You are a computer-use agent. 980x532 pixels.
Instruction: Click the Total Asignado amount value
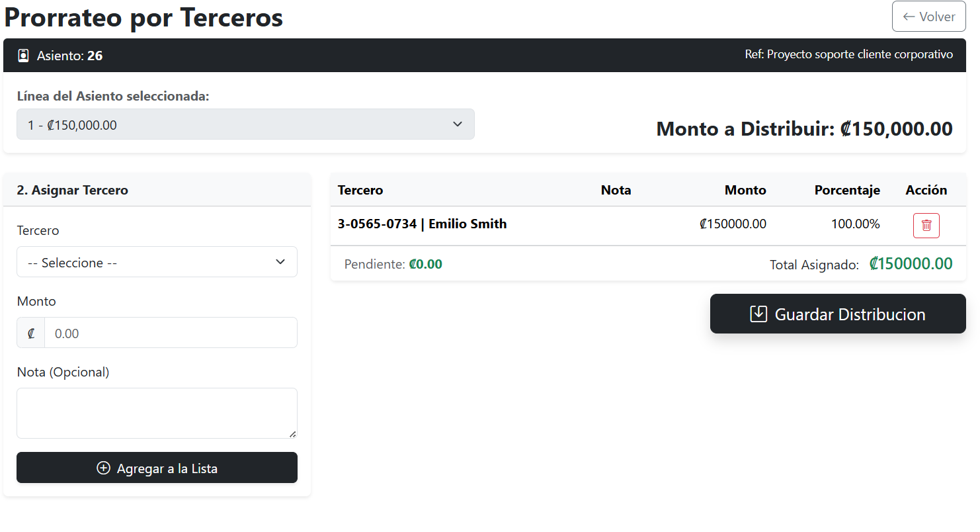coord(911,264)
